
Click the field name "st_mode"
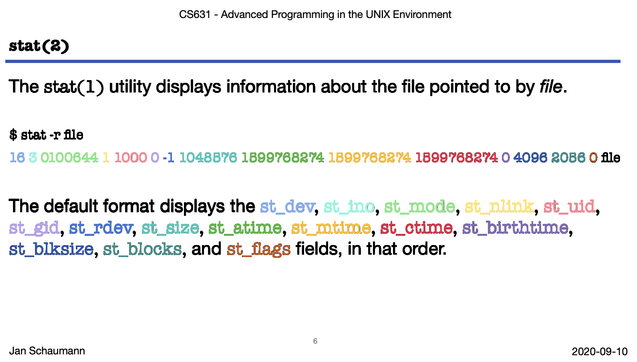[x=419, y=207]
